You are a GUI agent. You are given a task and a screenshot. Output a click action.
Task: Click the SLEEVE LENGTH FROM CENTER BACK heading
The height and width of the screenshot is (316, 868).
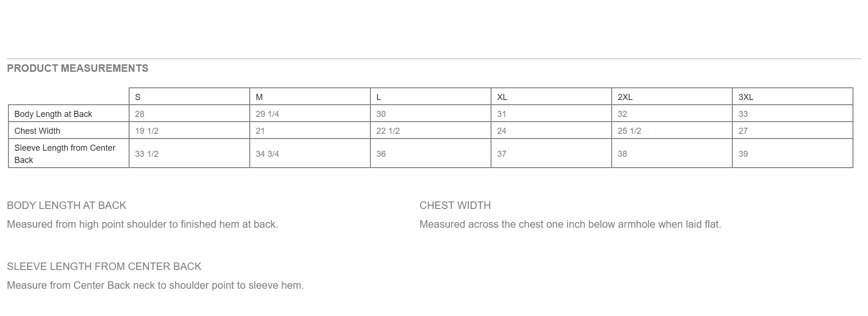click(104, 267)
